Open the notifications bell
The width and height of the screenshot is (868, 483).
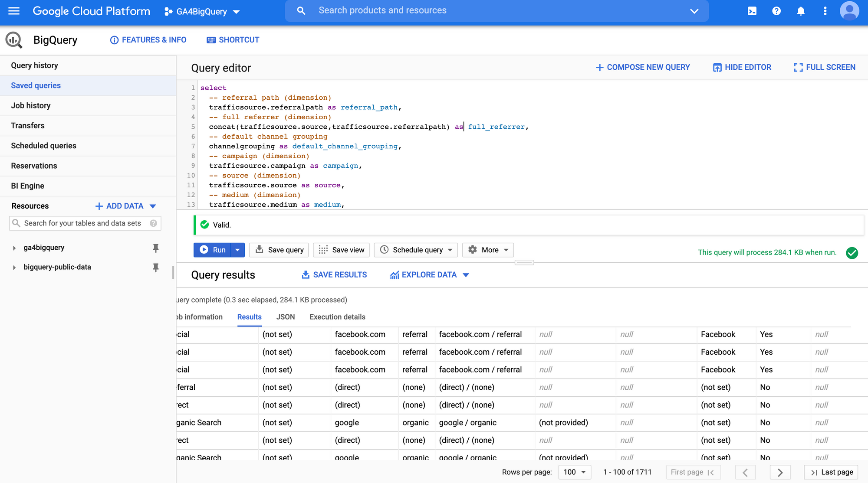point(801,11)
